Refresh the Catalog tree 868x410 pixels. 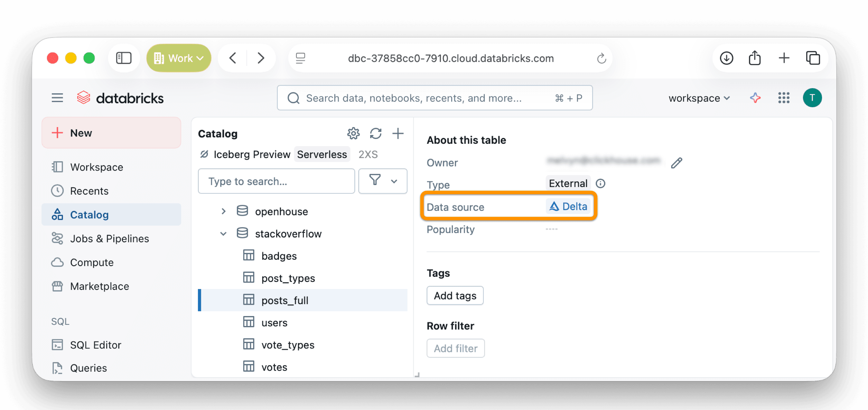point(375,134)
